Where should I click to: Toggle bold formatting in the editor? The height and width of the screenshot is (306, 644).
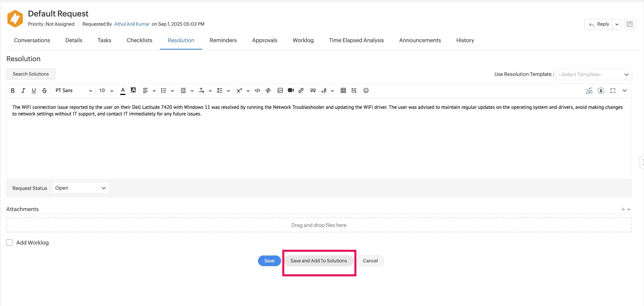pyautogui.click(x=13, y=91)
